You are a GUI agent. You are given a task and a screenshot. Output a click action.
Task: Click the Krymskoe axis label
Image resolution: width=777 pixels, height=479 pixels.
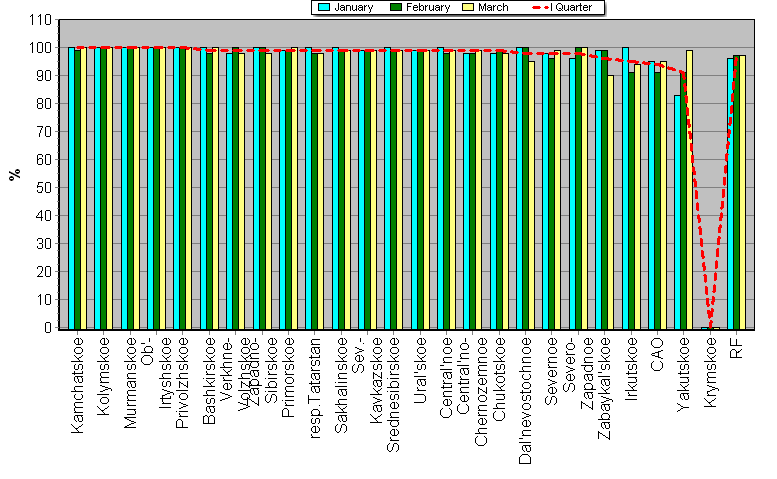click(710, 373)
